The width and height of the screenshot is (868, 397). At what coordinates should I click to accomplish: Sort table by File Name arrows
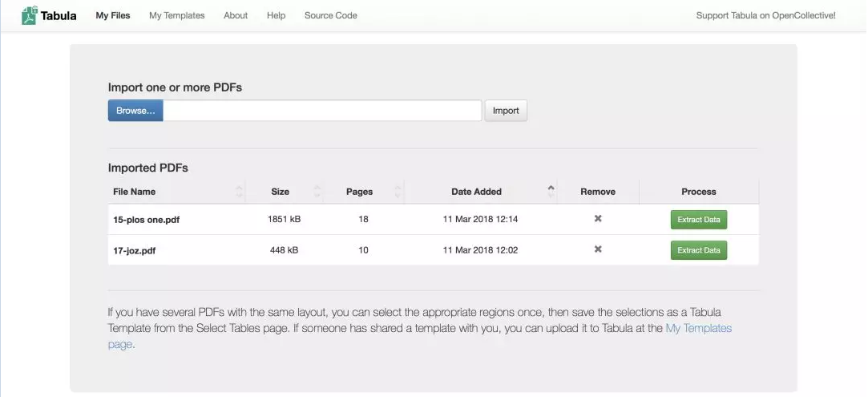[239, 192]
